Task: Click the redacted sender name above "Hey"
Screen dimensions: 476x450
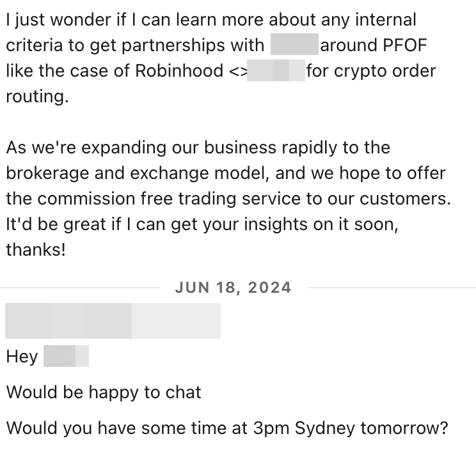Action: 113,321
